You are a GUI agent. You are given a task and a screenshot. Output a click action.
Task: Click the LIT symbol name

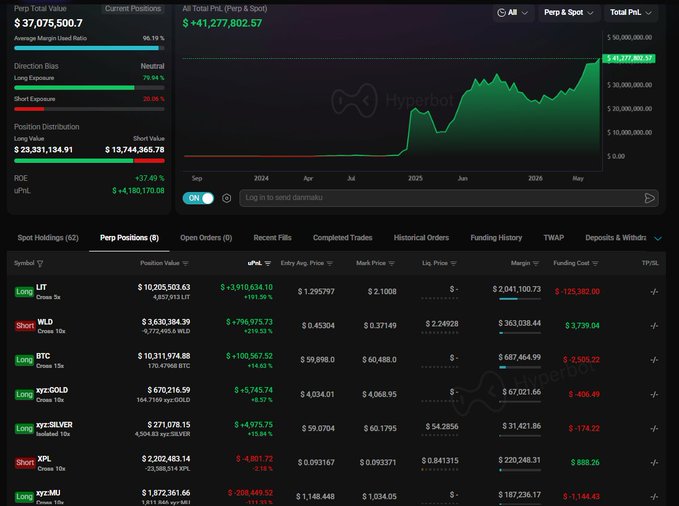tap(41, 287)
